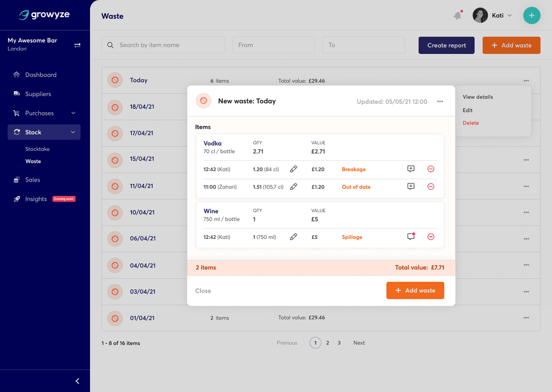Select Delete in the context menu
The height and width of the screenshot is (392, 552).
(x=471, y=123)
